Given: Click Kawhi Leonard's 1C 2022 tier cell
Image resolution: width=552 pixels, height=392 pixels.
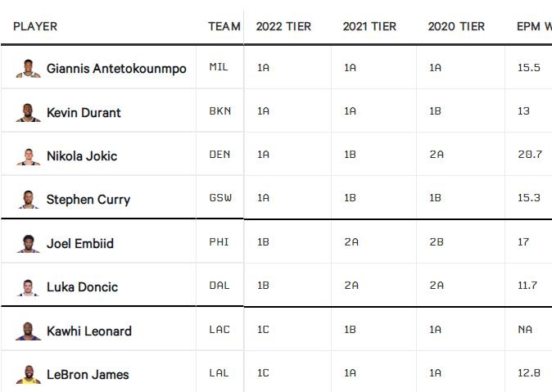Looking at the screenshot, I should coord(264,329).
